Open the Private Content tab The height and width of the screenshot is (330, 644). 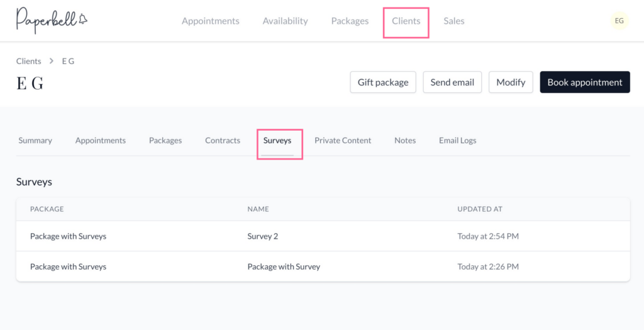pyautogui.click(x=343, y=140)
